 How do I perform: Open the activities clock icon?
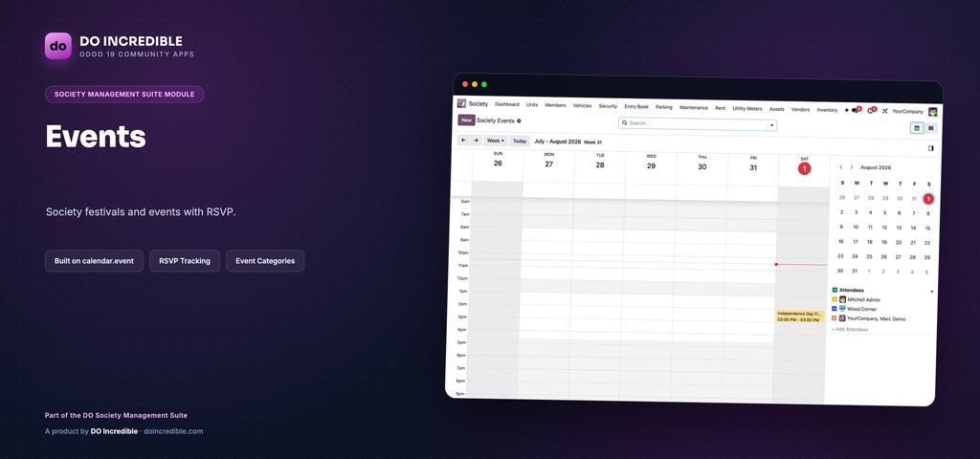(x=872, y=111)
